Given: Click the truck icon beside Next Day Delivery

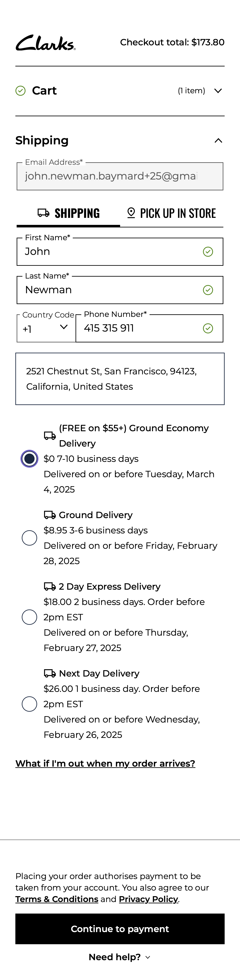Looking at the screenshot, I should (50, 673).
